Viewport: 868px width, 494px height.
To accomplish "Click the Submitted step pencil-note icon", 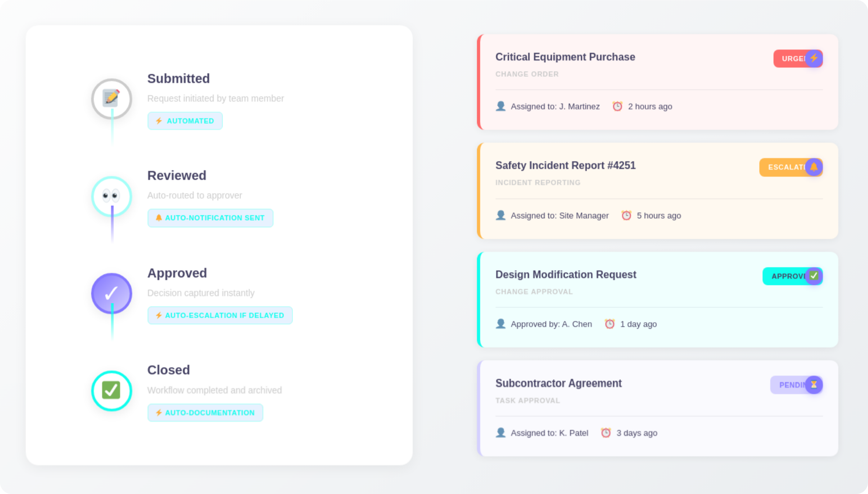I will [x=111, y=98].
